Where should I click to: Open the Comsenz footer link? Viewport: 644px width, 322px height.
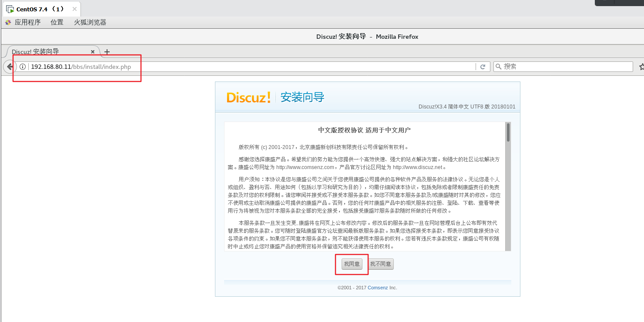(x=378, y=288)
